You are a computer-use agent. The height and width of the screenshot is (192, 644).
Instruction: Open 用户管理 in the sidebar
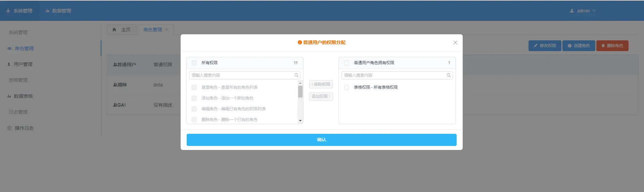[50, 64]
